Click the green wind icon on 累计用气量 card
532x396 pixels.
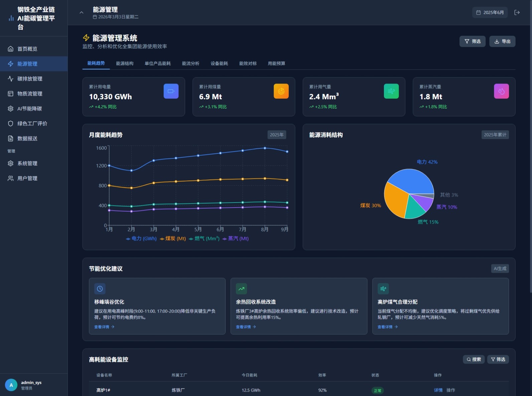click(x=391, y=91)
